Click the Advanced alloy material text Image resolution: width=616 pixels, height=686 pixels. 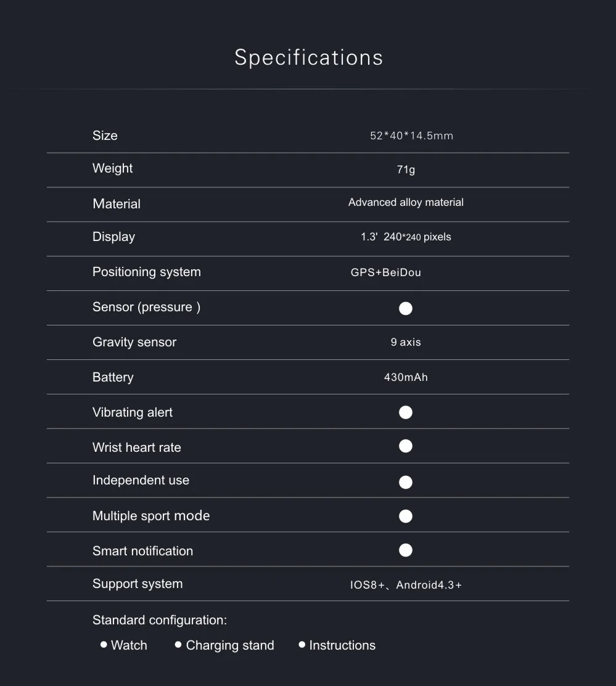pos(406,202)
